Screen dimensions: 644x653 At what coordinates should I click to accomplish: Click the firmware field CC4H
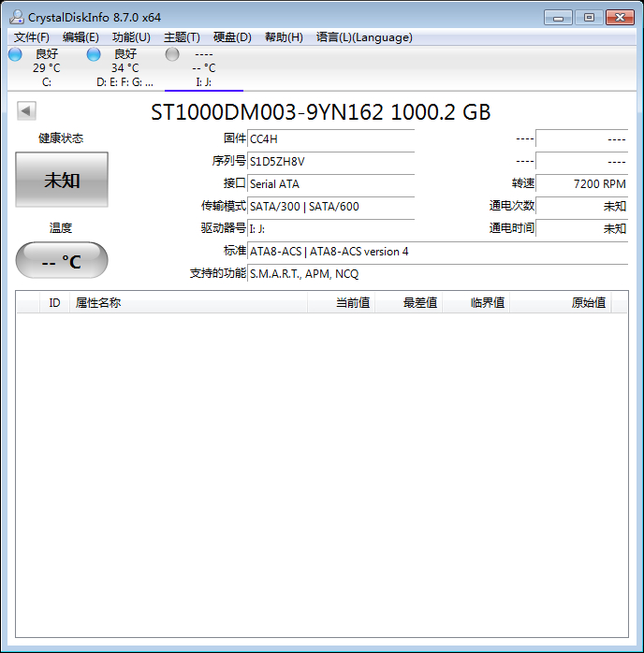[331, 138]
